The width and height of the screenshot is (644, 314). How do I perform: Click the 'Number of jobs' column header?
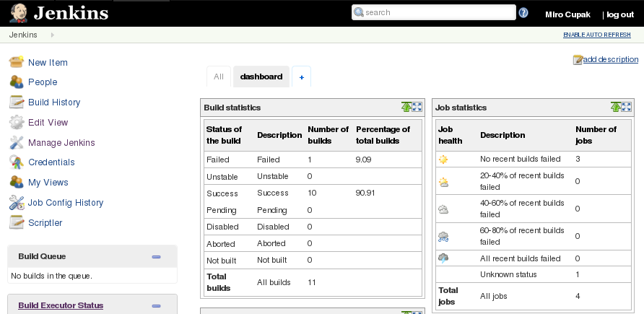596,135
